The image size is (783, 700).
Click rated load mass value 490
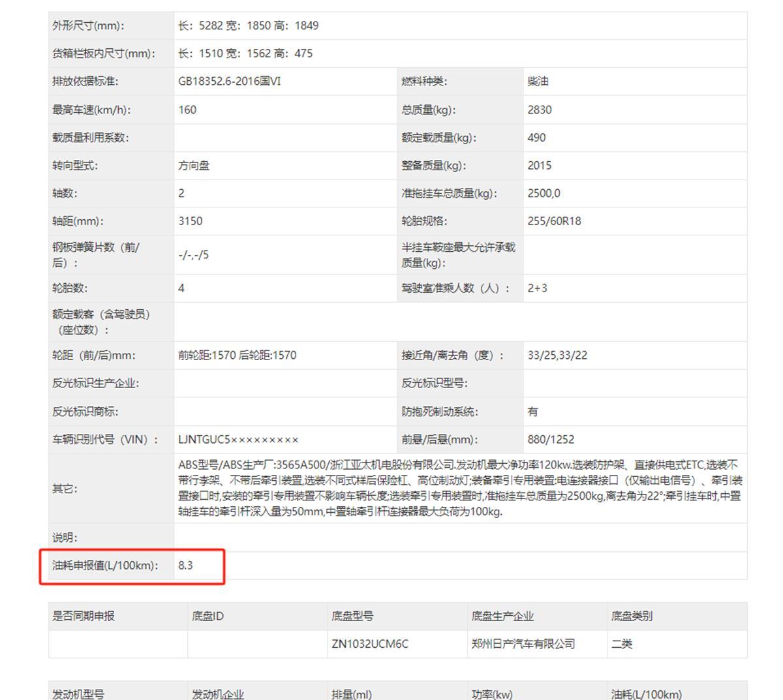click(536, 138)
